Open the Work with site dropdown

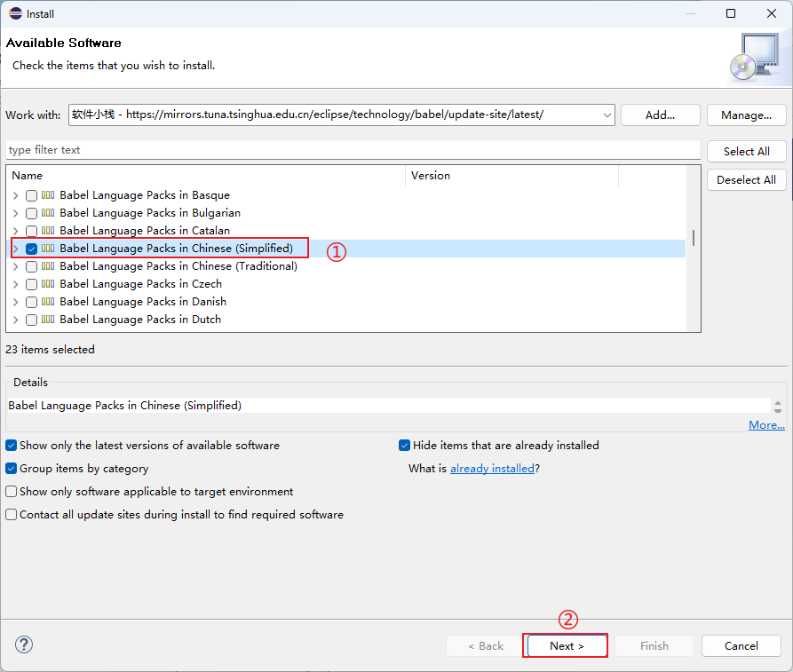607,115
